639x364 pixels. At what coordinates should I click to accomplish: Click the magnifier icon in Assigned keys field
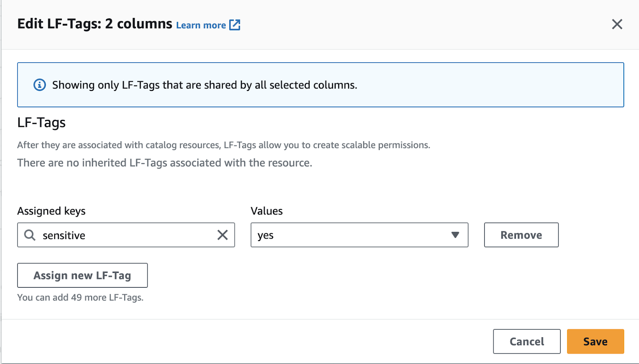(x=30, y=235)
